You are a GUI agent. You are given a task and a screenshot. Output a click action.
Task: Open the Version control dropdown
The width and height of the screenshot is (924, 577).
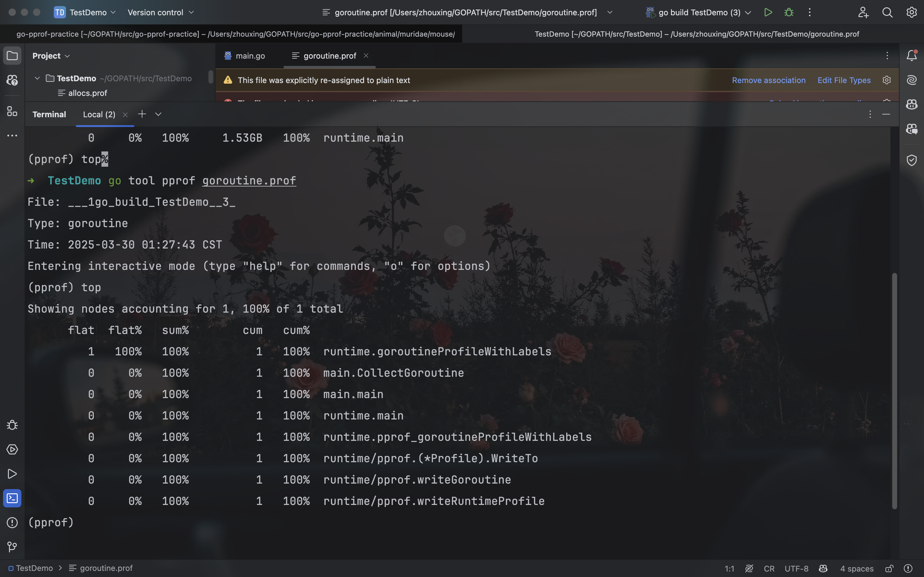pos(161,12)
